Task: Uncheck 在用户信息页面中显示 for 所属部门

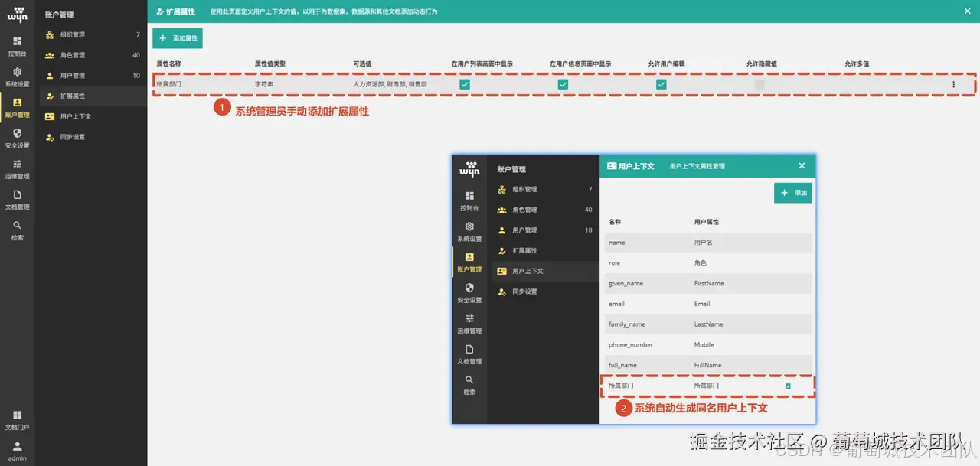Action: [x=563, y=84]
